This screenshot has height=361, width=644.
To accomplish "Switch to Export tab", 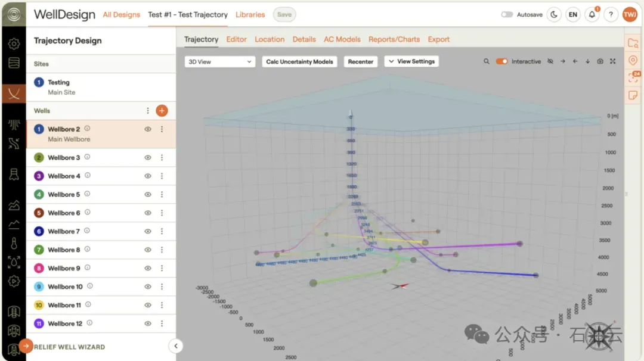I will [439, 39].
